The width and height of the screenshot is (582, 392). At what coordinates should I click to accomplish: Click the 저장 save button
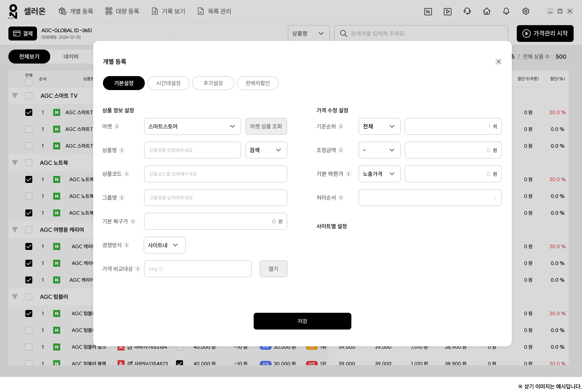pyautogui.click(x=302, y=321)
